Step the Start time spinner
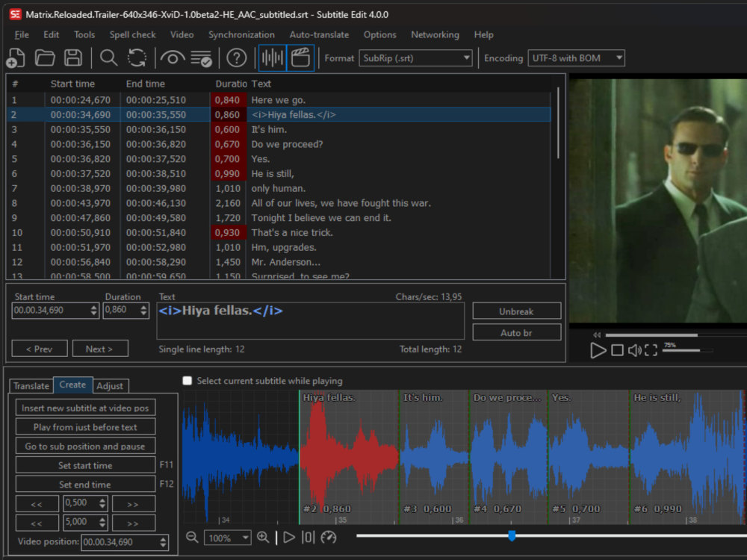Image resolution: width=747 pixels, height=560 pixels. coord(94,311)
